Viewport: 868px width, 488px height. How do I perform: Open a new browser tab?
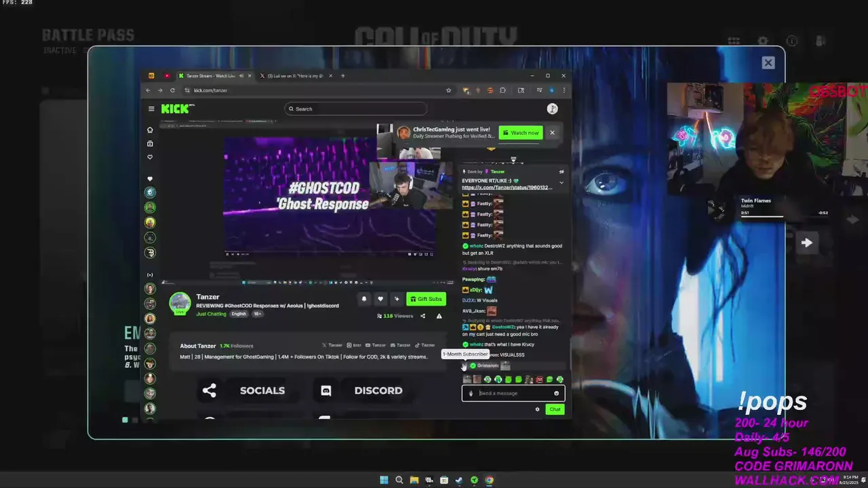(342, 76)
